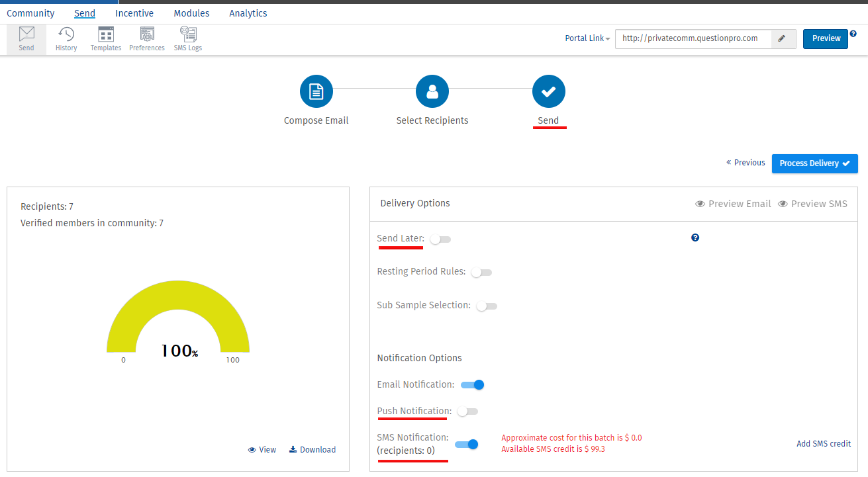Click the Preview Email link
The image size is (868, 477).
(733, 204)
